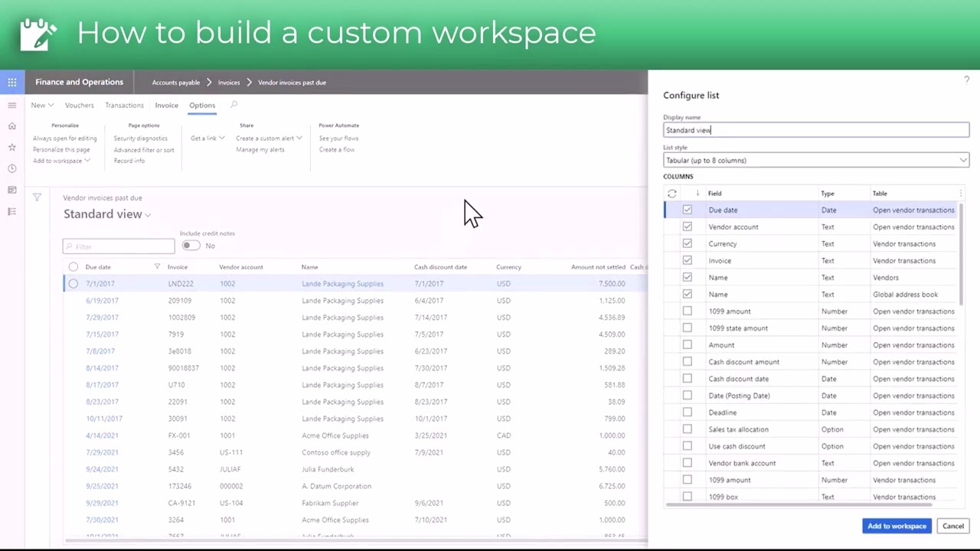Open the filter pane funnel icon
This screenshot has height=551, width=980.
[x=37, y=197]
